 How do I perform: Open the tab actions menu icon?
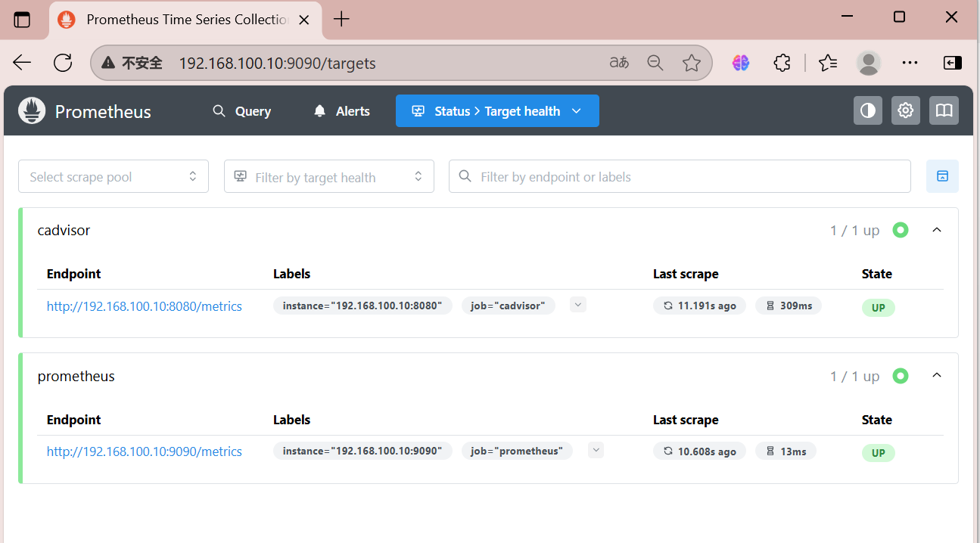tap(22, 20)
